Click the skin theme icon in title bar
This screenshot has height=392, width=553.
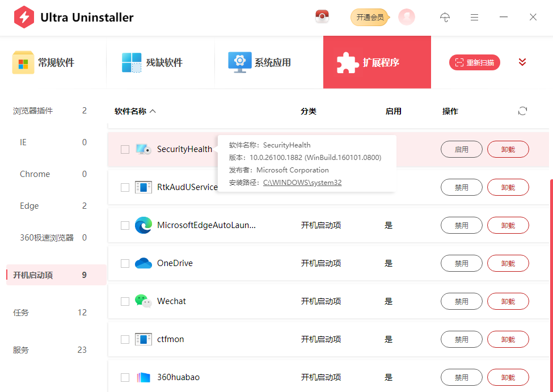445,17
